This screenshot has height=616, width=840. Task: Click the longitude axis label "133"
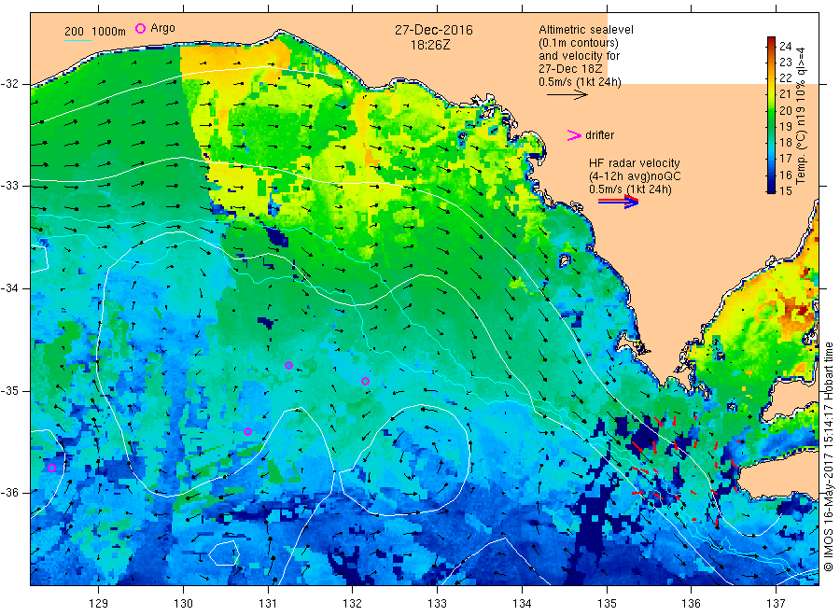pyautogui.click(x=437, y=604)
